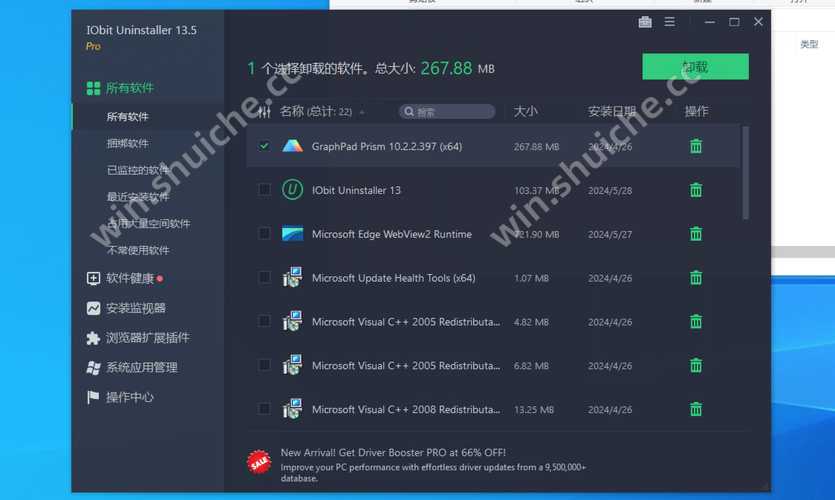The height and width of the screenshot is (500, 835).
Task: Click the name sort arrow in the header
Action: click(362, 112)
